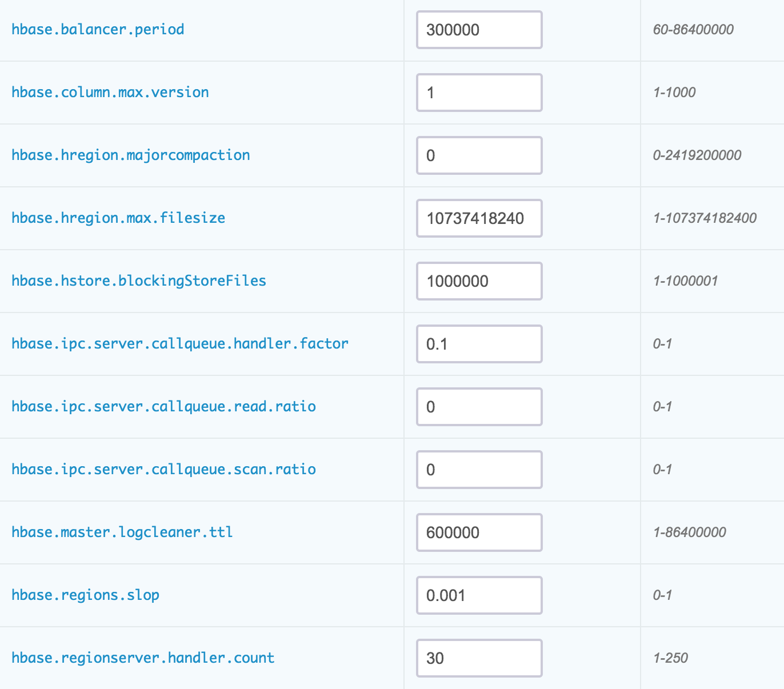The width and height of the screenshot is (784, 689).
Task: Open hbase.regionserver.handler.count link
Action: [x=143, y=658]
